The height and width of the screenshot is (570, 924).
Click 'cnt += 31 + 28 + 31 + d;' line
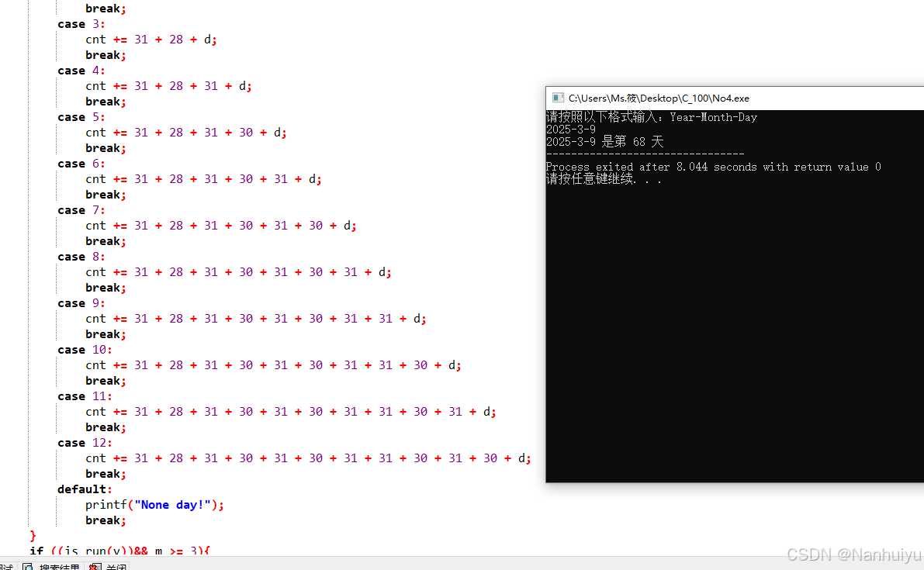[168, 86]
